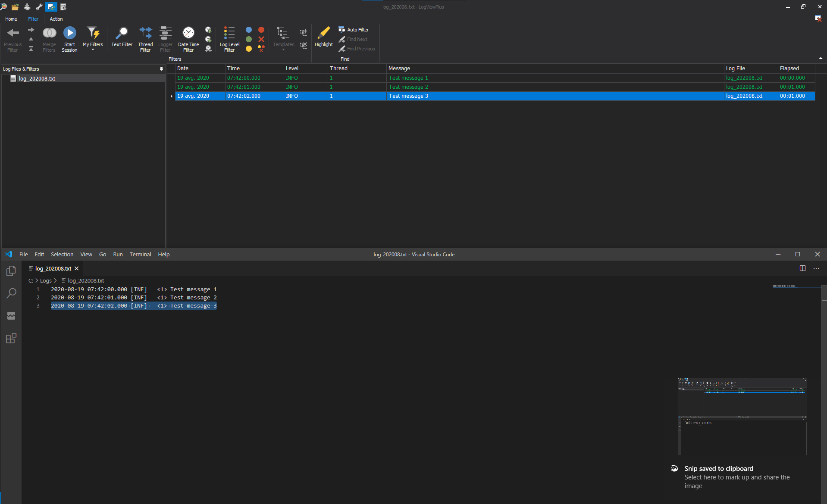Click the highlighted refresh quick access icon
827x504 pixels.
(x=51, y=7)
